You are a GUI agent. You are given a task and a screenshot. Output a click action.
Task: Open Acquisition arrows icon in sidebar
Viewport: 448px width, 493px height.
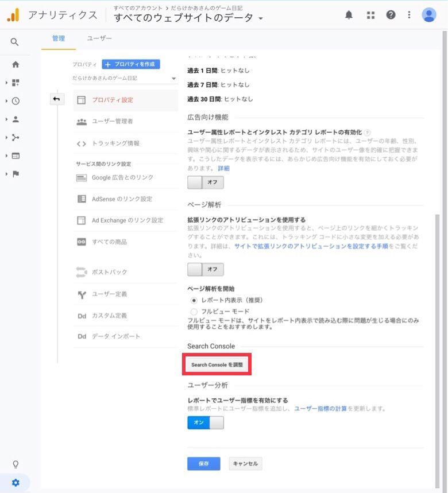click(x=16, y=137)
